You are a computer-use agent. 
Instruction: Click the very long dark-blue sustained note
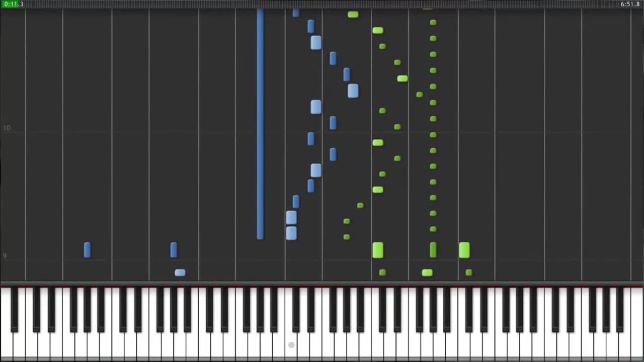(x=260, y=124)
